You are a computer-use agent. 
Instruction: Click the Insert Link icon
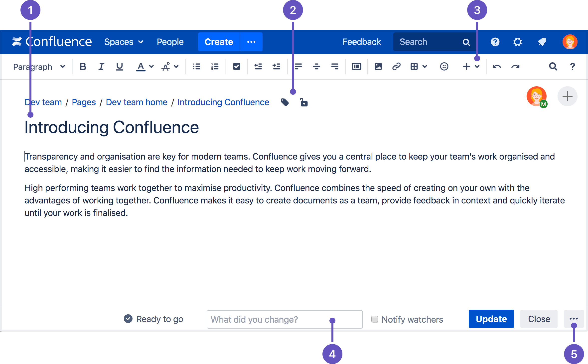(x=396, y=66)
